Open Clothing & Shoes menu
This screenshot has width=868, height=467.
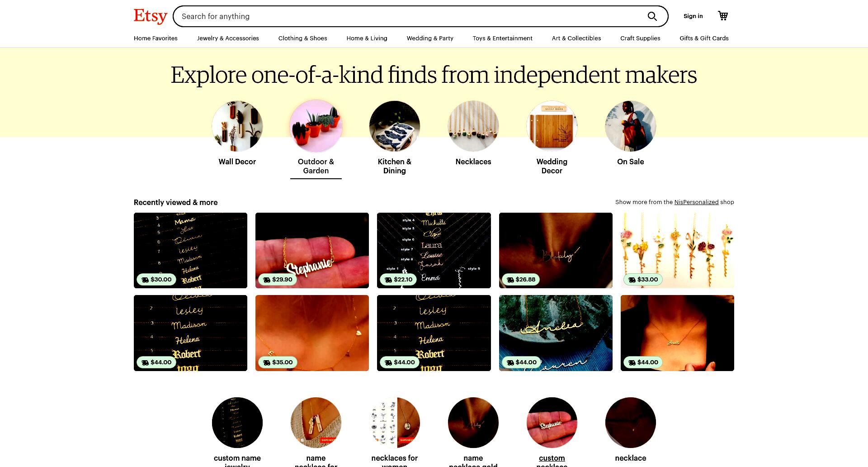(x=302, y=38)
